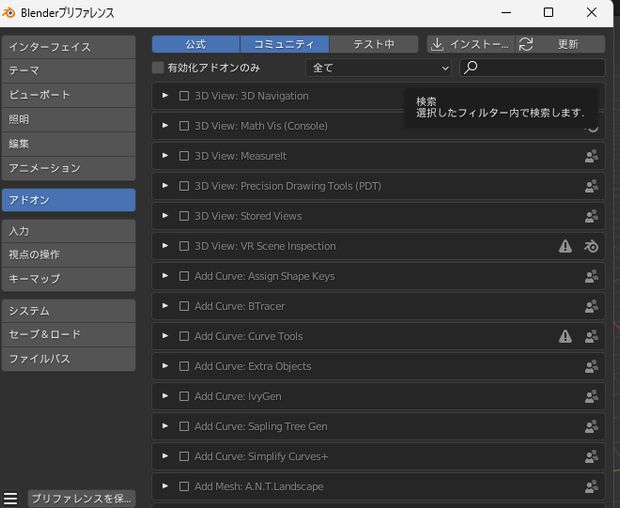The height and width of the screenshot is (508, 620).
Task: Expand VR Scene Inspection details
Action: pos(165,246)
